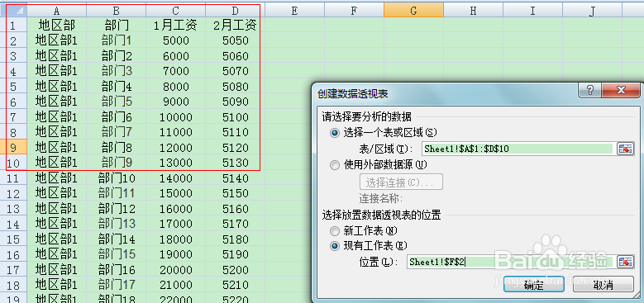The height and width of the screenshot is (303, 644).
Task: Select row 5 header
Action: tap(13, 87)
